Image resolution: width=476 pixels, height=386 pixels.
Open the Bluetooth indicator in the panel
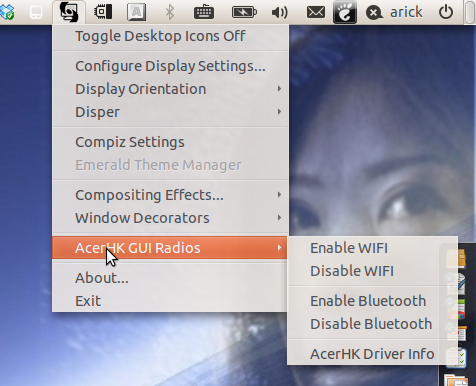tap(170, 12)
